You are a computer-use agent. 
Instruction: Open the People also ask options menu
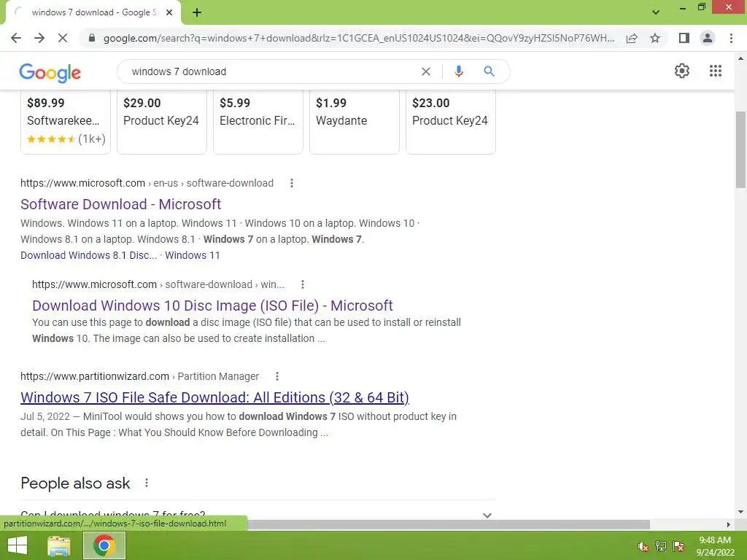click(146, 483)
